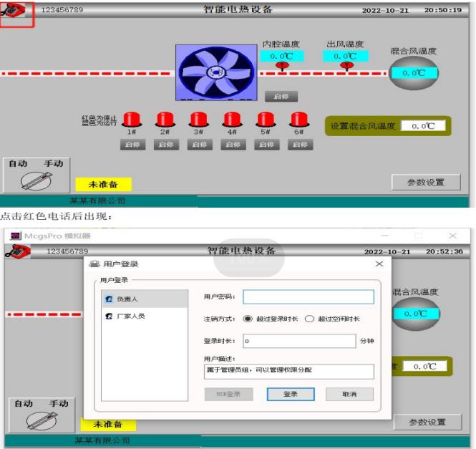Screen dimensions: 476x449
Task: Click the yellow 未准备 status in upper screen
Action: click(x=103, y=185)
